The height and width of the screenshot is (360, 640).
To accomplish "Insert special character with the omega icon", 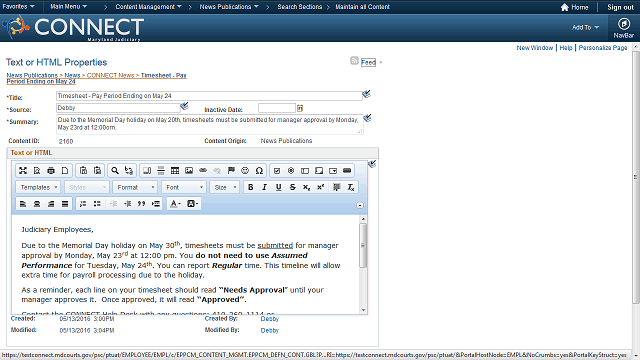I will pyautogui.click(x=259, y=171).
